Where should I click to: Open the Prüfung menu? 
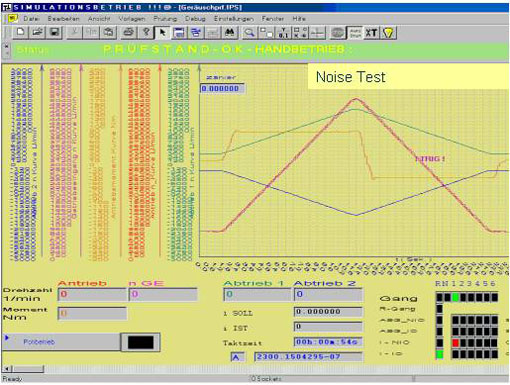point(165,19)
